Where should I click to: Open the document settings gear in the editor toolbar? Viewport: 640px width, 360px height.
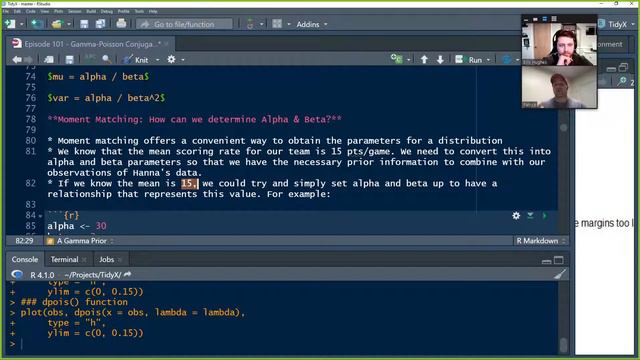(x=171, y=60)
